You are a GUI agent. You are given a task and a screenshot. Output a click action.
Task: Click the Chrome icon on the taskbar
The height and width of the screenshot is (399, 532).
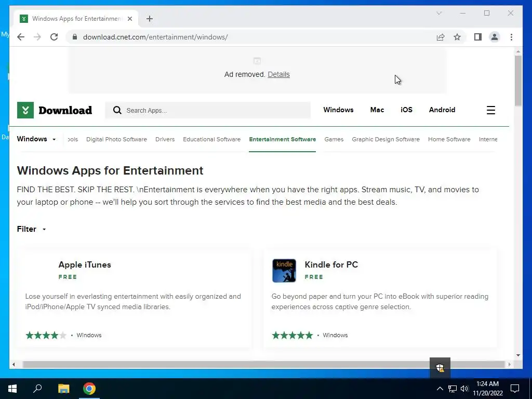[x=89, y=389]
